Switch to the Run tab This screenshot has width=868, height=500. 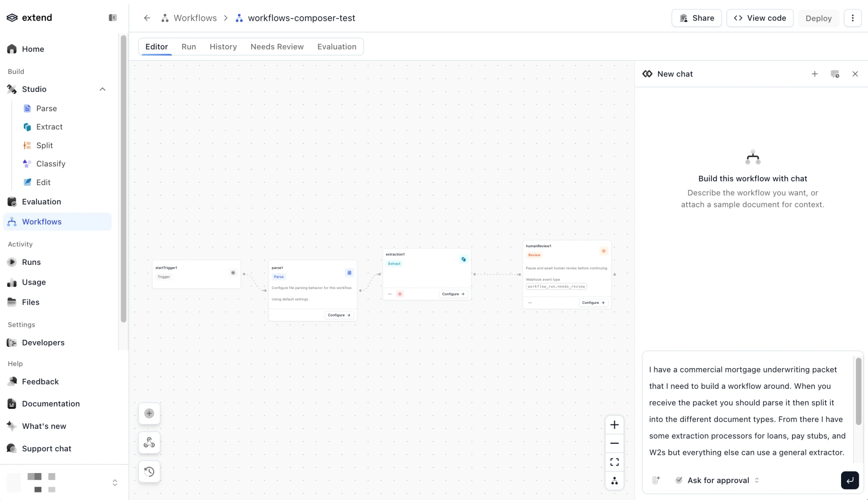[x=189, y=47]
